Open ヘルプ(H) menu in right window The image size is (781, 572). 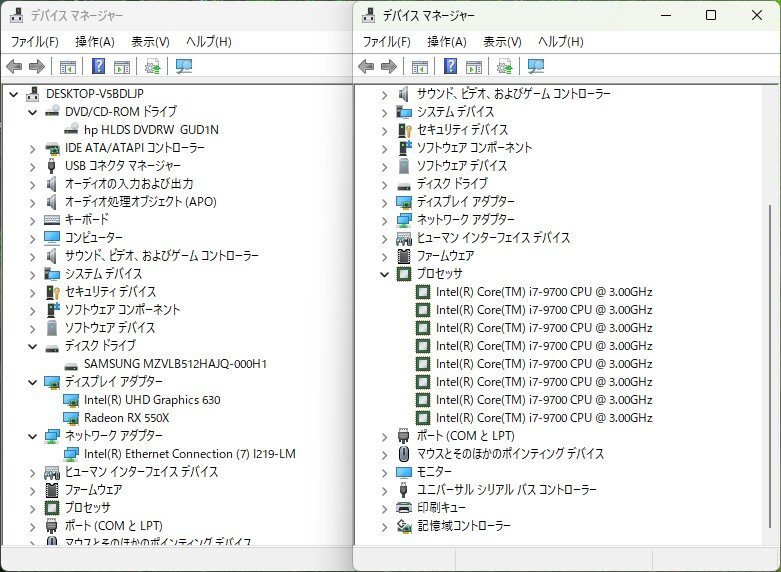[x=560, y=42]
